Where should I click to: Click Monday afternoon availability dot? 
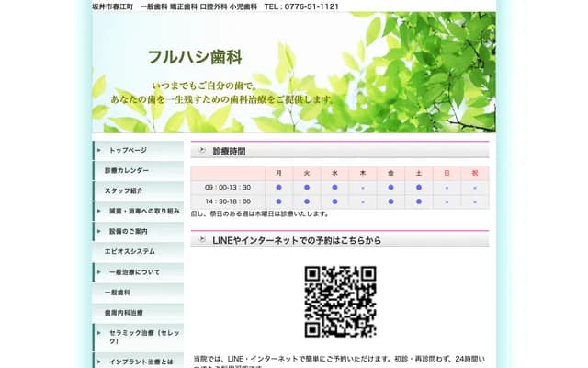[x=278, y=201]
